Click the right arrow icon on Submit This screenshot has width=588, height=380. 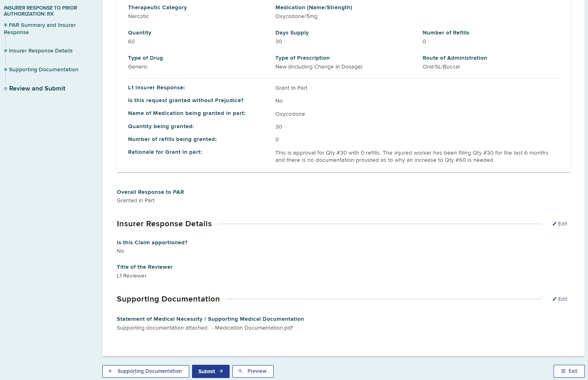point(221,371)
